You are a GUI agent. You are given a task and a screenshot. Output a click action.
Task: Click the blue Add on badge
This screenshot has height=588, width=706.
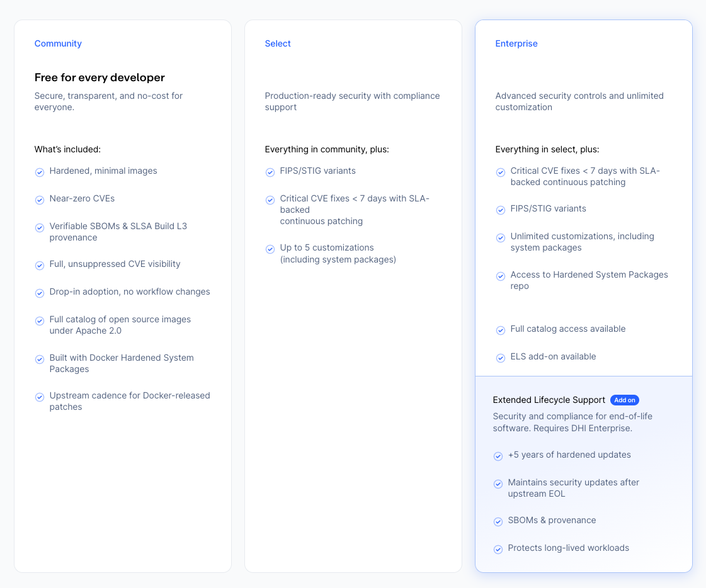tap(625, 400)
